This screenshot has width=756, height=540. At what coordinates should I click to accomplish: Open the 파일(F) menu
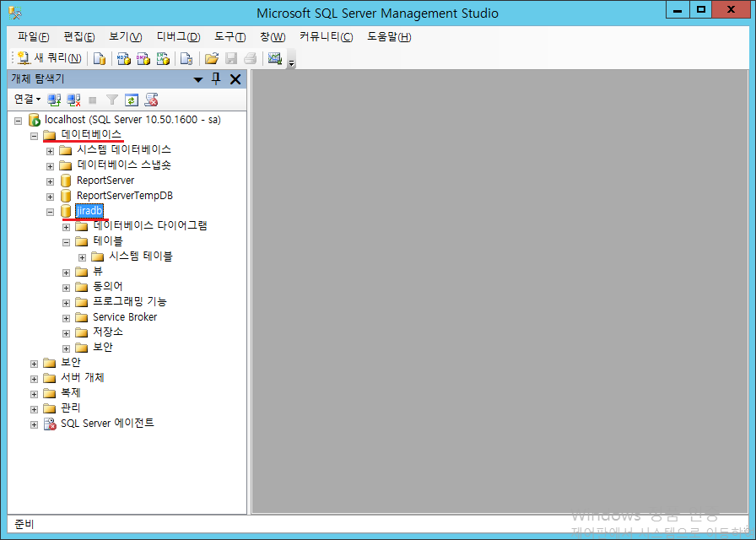point(33,36)
